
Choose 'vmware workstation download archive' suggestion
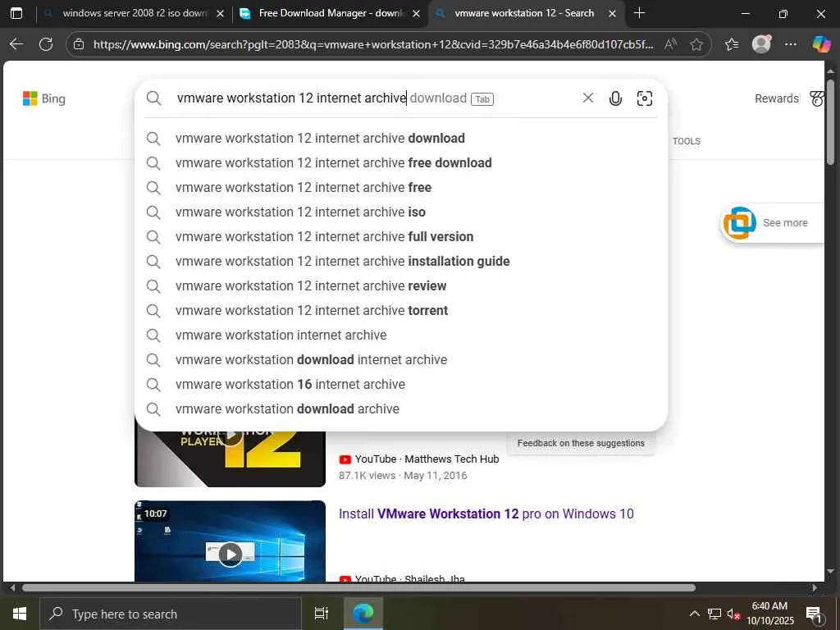400,409
